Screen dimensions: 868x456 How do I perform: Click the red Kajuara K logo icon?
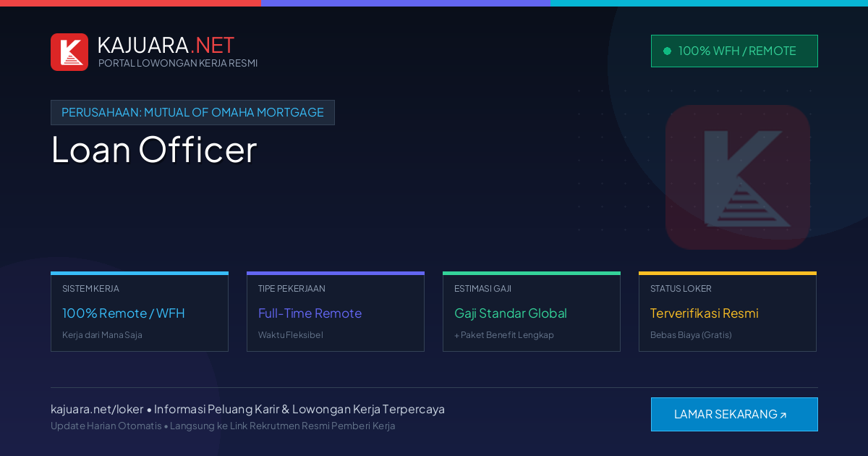pos(69,52)
